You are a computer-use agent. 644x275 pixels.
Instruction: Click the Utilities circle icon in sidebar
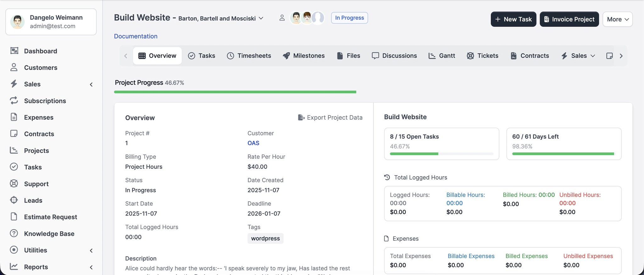(x=14, y=250)
